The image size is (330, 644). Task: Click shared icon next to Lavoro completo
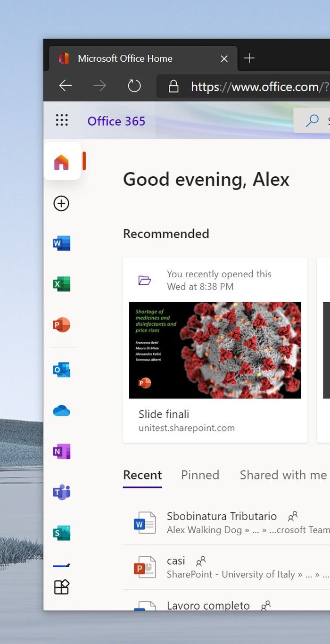[266, 605]
